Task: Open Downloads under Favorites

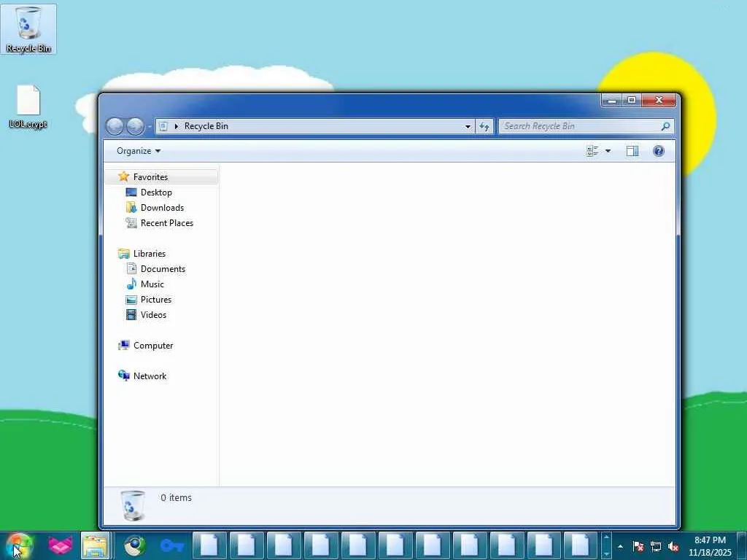Action: [x=162, y=208]
